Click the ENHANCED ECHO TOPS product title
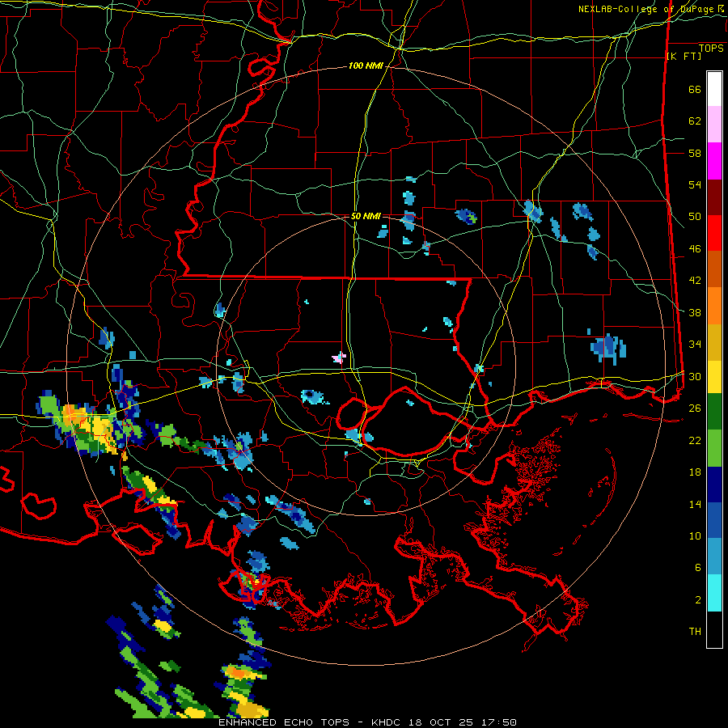The width and height of the screenshot is (728, 728). 284,722
